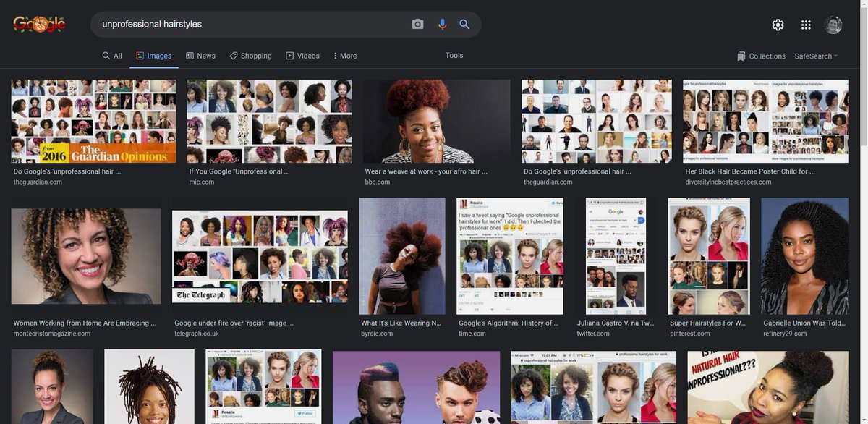868x424 pixels.
Task: Open the Google apps grid
Action: pyautogui.click(x=806, y=25)
